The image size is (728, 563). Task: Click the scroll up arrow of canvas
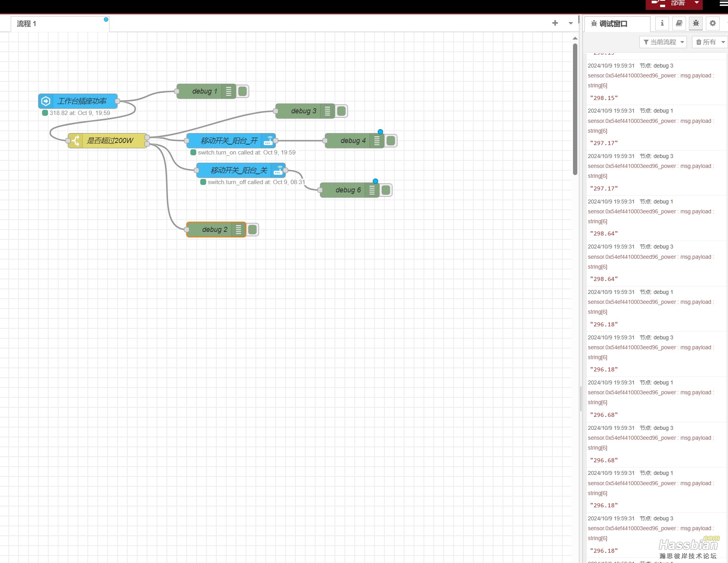pyautogui.click(x=575, y=38)
